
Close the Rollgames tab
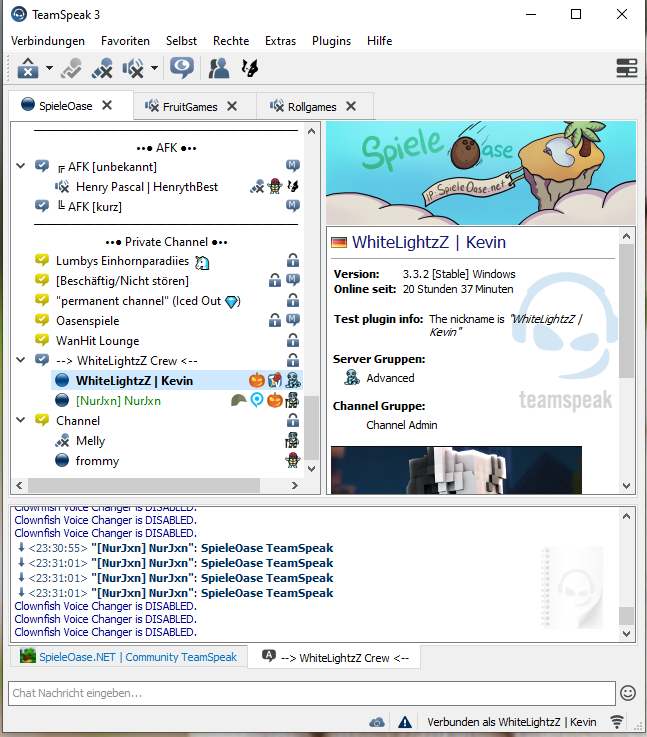coord(351,106)
